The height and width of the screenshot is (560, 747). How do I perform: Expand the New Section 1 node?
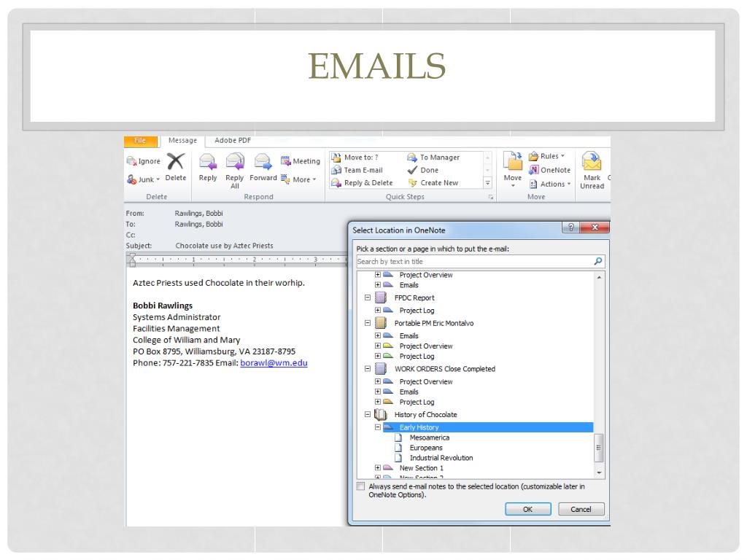click(378, 468)
